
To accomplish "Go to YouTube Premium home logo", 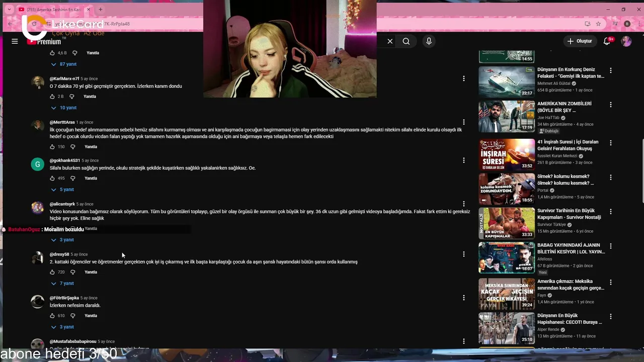I will pos(44,42).
